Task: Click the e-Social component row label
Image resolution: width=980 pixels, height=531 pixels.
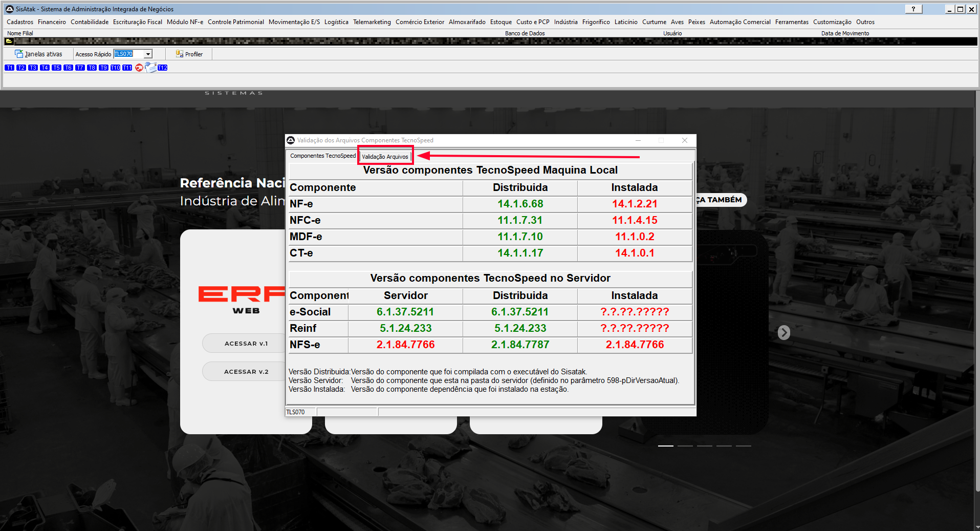Action: pyautogui.click(x=310, y=312)
